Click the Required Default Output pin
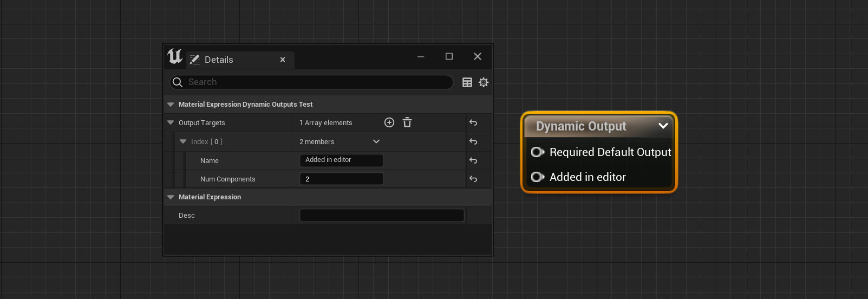868x299 pixels. (537, 152)
